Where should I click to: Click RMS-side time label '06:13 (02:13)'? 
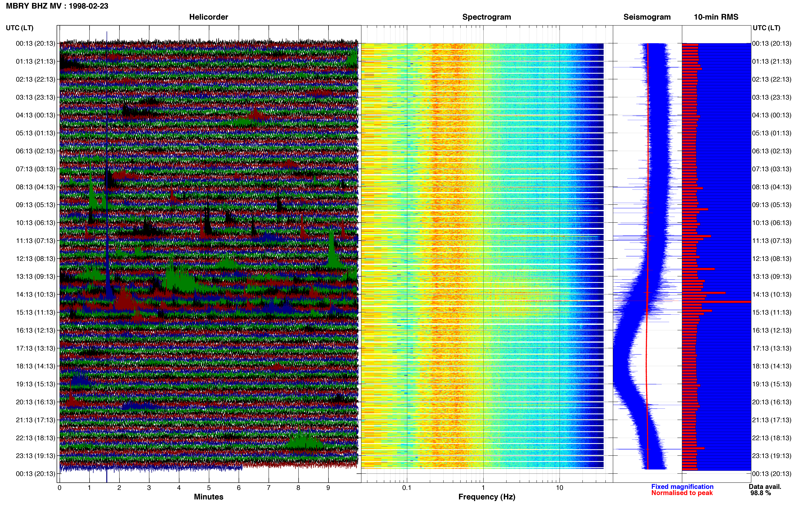tap(772, 151)
